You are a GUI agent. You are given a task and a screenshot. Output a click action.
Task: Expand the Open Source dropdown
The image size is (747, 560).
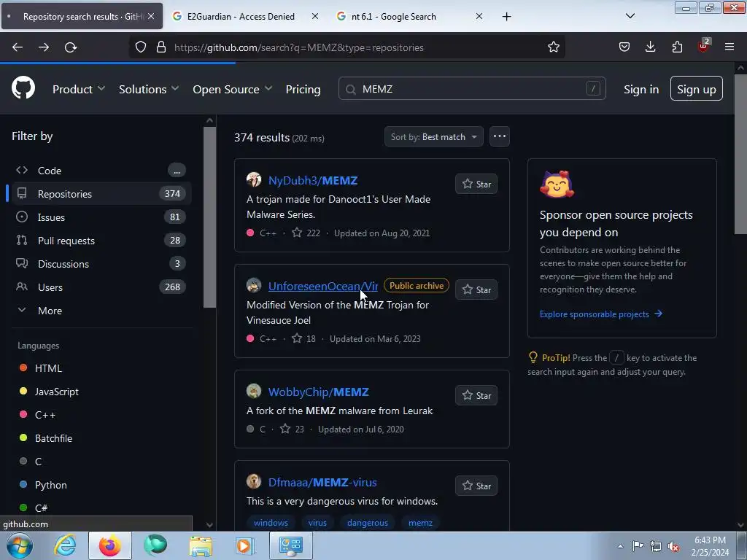pyautogui.click(x=233, y=89)
